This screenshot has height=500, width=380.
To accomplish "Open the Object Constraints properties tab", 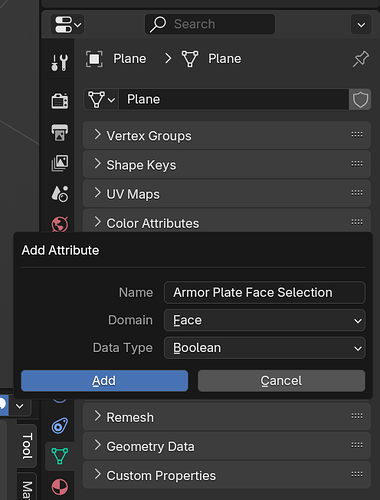I will [60, 426].
